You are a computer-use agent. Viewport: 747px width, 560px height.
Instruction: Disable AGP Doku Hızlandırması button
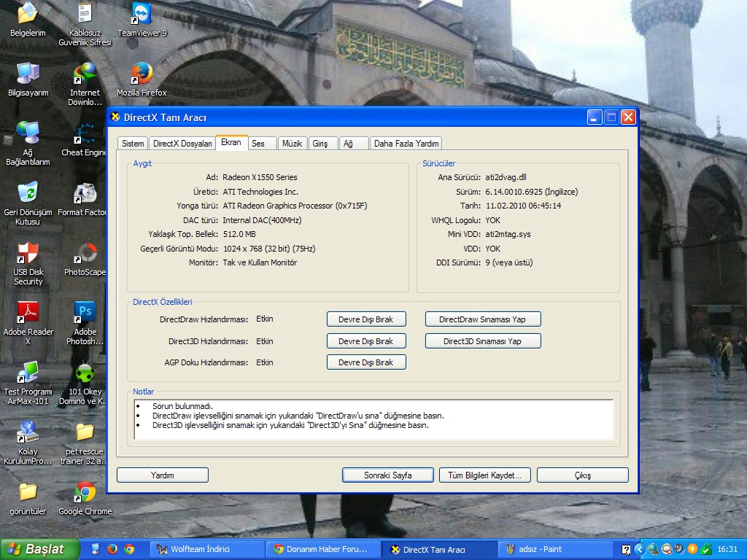coord(366,362)
